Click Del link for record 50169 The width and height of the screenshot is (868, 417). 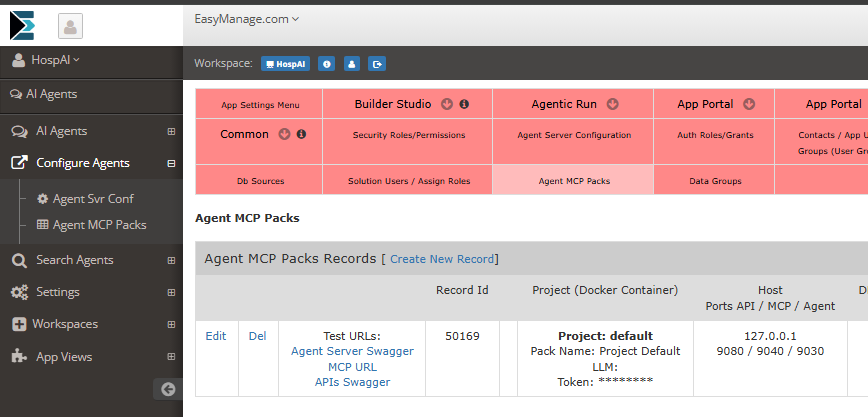tap(257, 336)
